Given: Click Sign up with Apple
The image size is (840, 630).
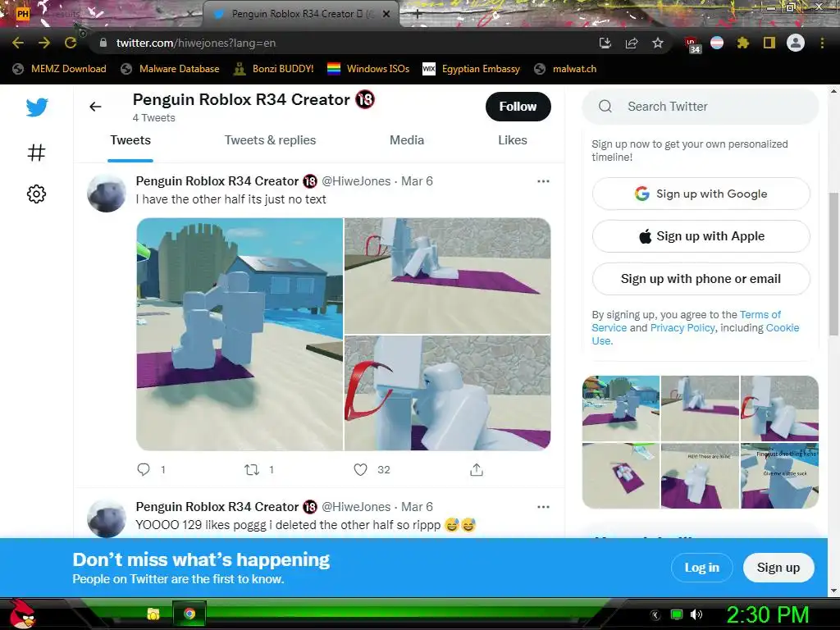Looking at the screenshot, I should pos(701,236).
